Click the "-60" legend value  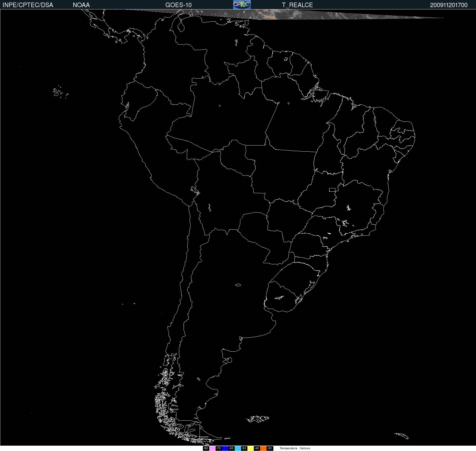point(231,448)
